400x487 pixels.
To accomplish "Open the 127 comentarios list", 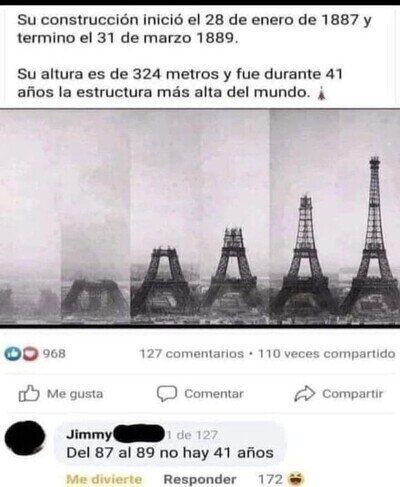I will pos(192,354).
